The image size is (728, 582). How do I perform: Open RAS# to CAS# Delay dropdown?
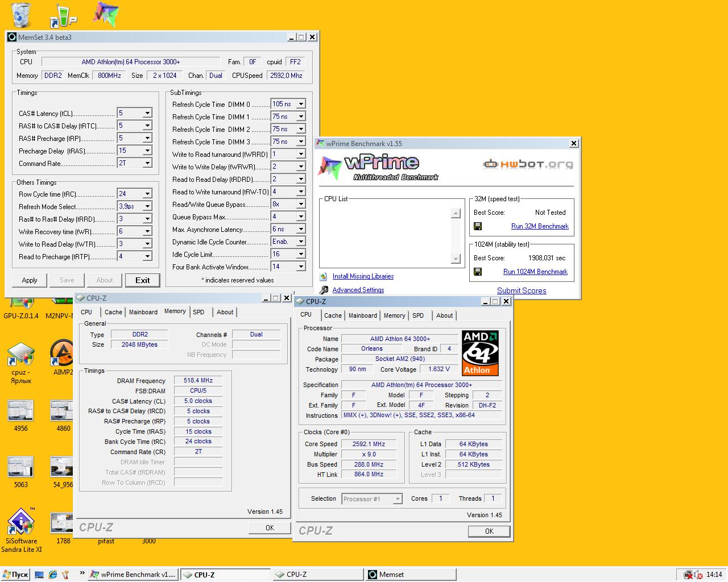coord(147,126)
